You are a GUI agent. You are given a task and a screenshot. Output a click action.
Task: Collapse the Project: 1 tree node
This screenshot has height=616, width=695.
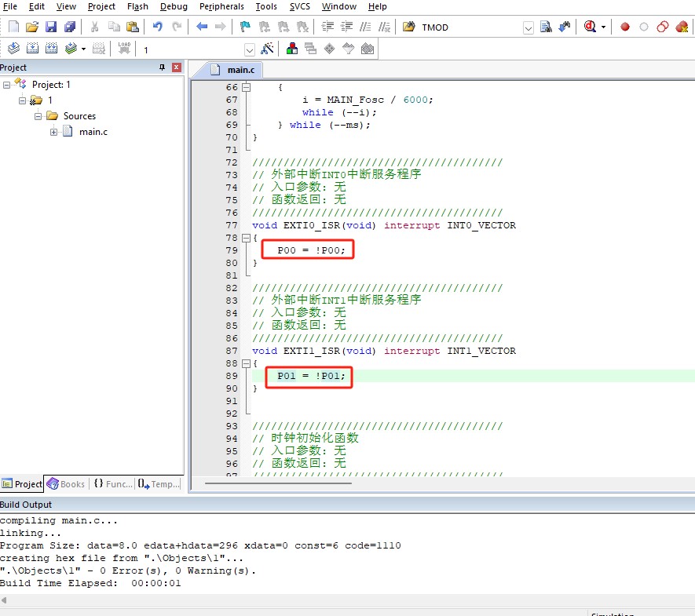coord(6,85)
